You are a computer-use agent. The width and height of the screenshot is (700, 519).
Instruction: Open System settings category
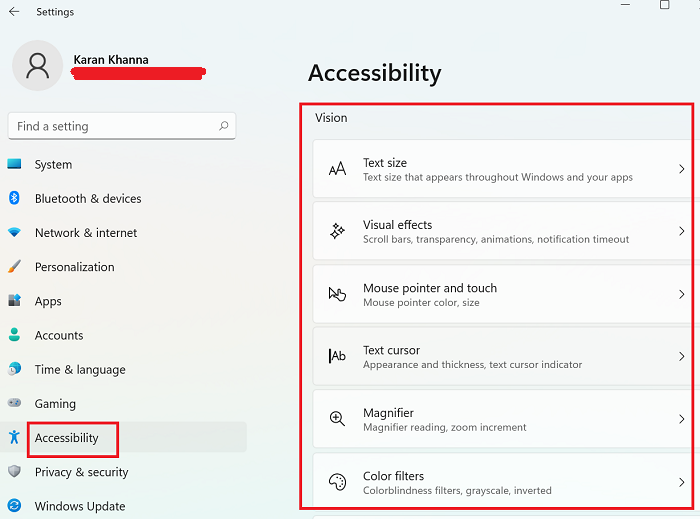click(53, 165)
